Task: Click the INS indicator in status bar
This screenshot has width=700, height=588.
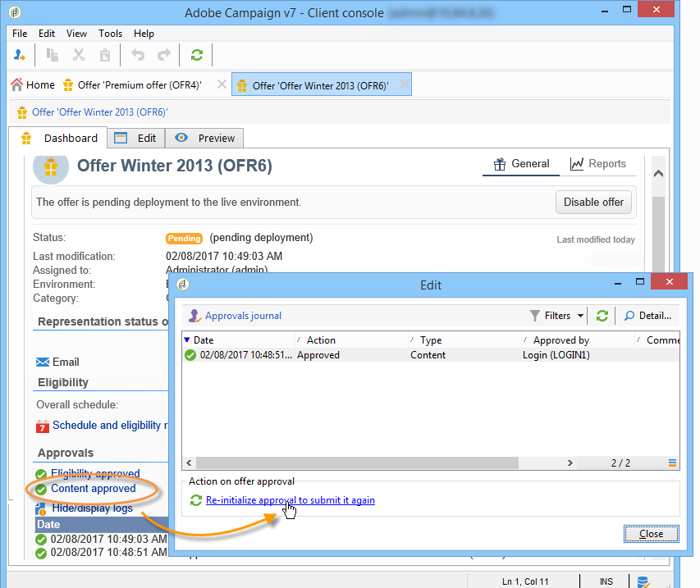Action: (x=606, y=581)
